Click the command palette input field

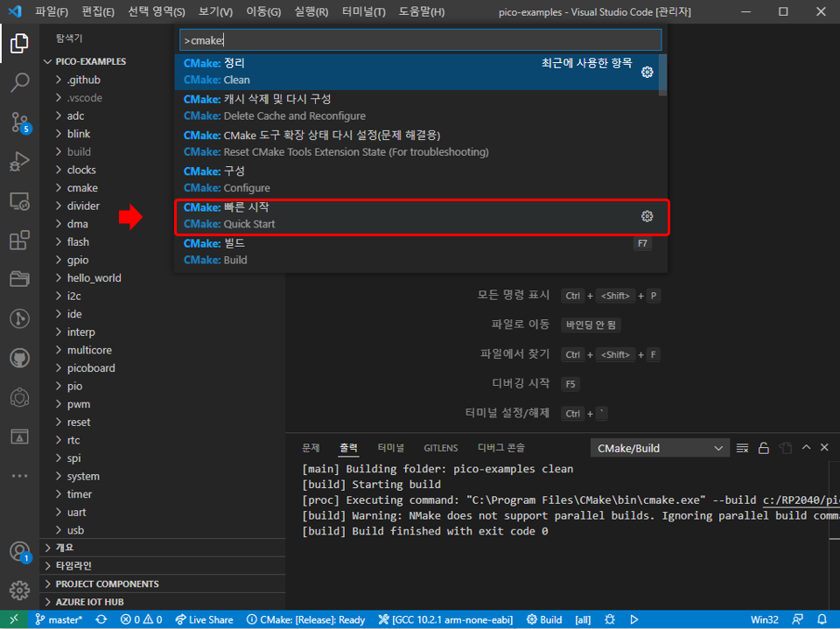pos(421,40)
